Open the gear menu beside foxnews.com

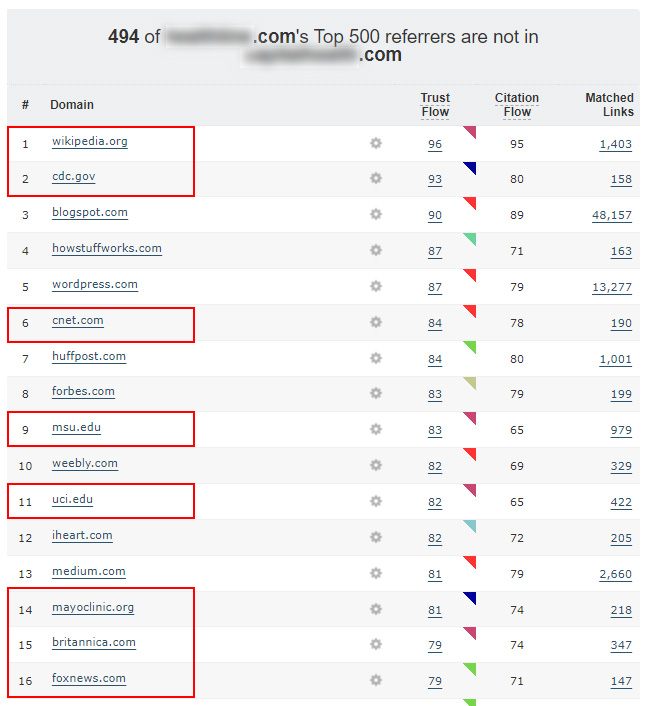tap(376, 680)
